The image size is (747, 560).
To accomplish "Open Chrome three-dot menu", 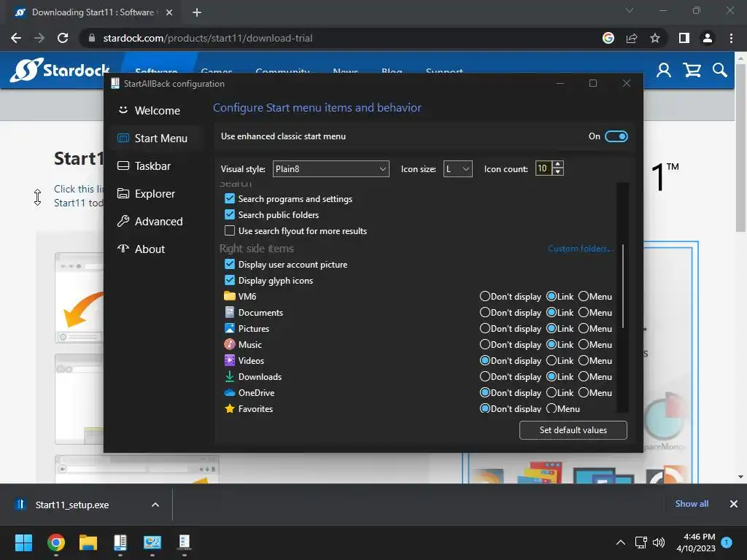I will click(x=731, y=38).
